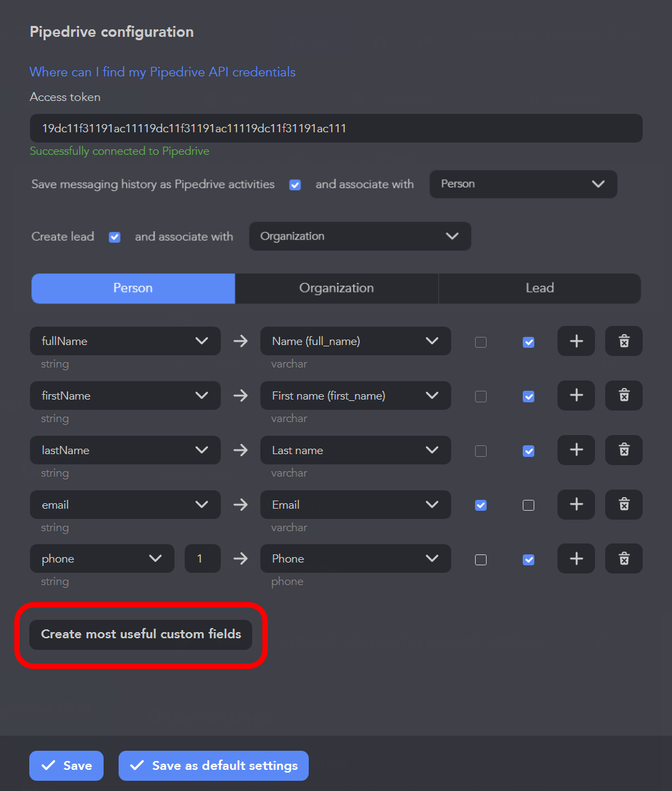Uncheck the first checkbox in the email row
The height and width of the screenshot is (791, 672).
481,505
